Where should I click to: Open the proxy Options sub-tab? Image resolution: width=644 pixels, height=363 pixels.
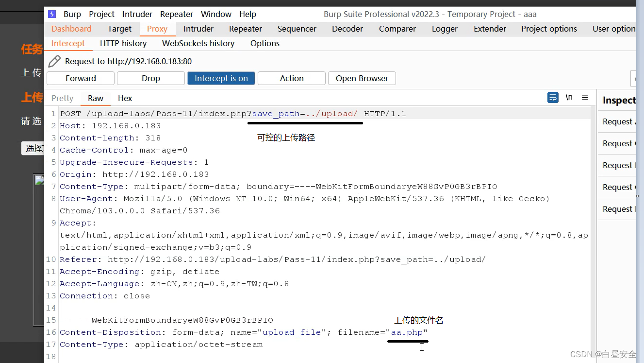pyautogui.click(x=265, y=43)
